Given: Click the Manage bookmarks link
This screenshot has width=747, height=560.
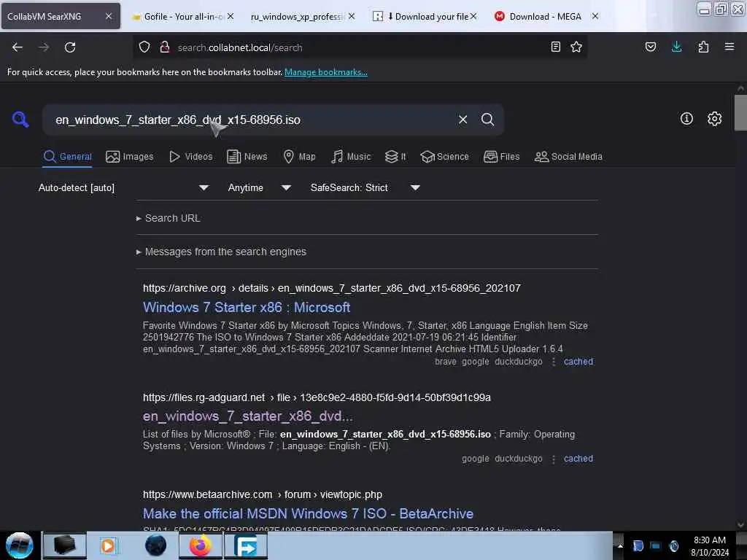Looking at the screenshot, I should tap(326, 72).
